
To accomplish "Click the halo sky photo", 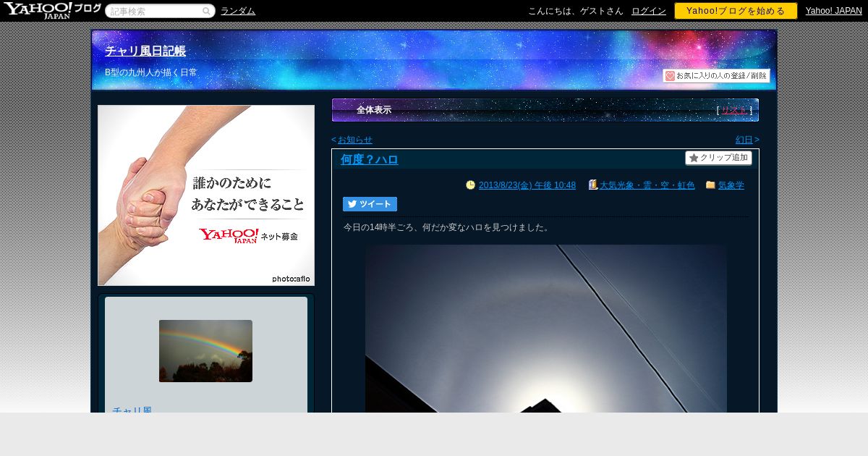I will (546, 329).
